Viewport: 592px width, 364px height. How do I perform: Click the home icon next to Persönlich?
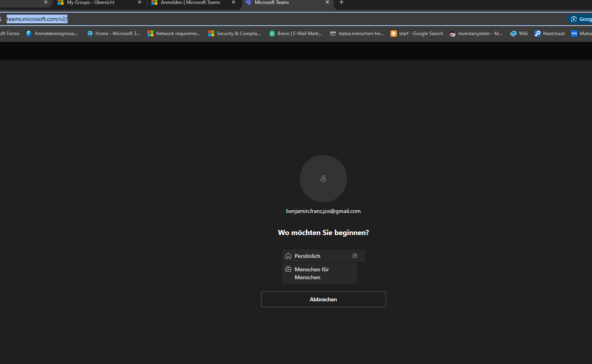click(288, 256)
